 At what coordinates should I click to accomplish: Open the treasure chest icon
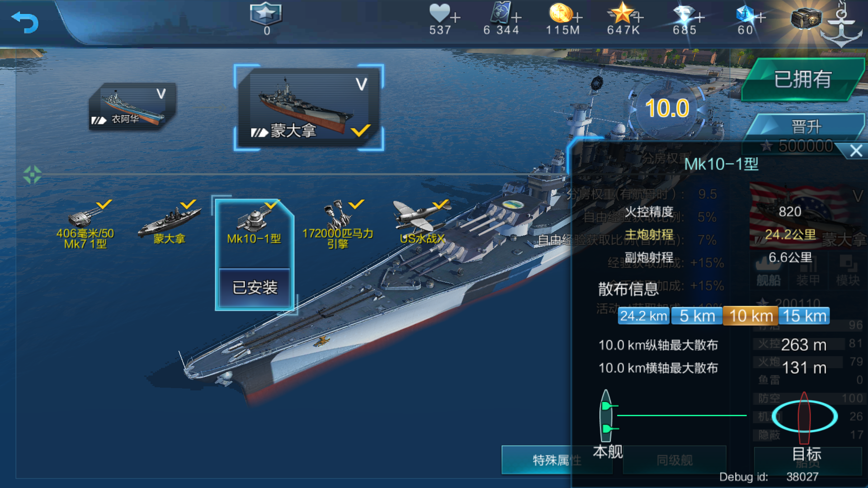(806, 19)
